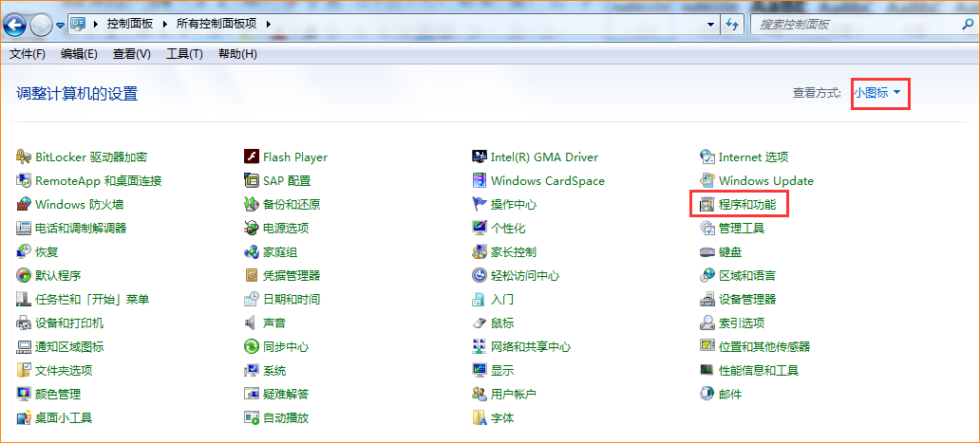Open the 设备和打印机 link
The image size is (980, 443).
pyautogui.click(x=69, y=323)
